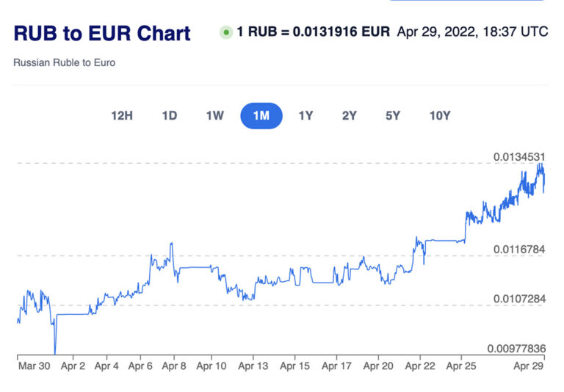Show the 5Y chart range
Screen dimensions: 564x392
pos(393,115)
